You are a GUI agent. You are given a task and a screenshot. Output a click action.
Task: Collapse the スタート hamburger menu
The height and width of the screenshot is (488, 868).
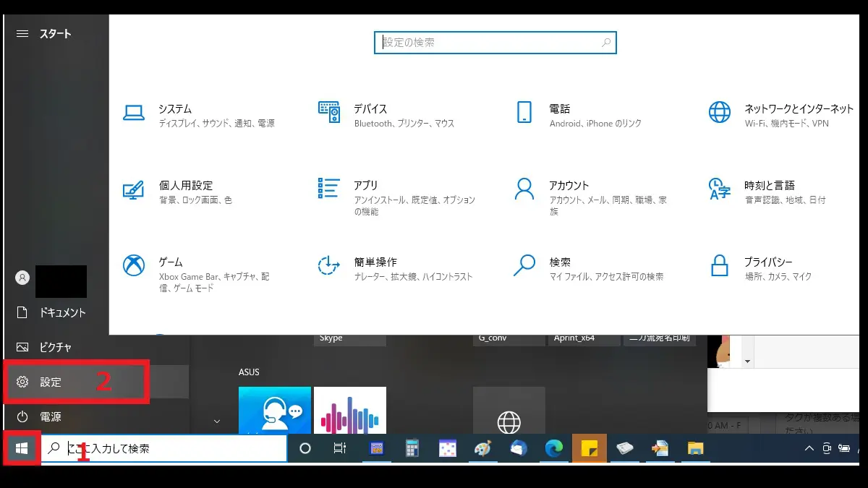22,34
